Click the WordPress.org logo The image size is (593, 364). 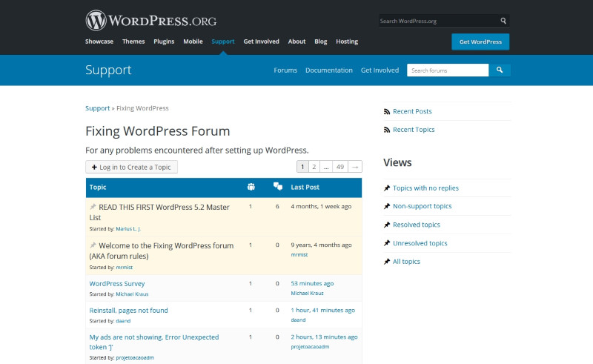151,21
